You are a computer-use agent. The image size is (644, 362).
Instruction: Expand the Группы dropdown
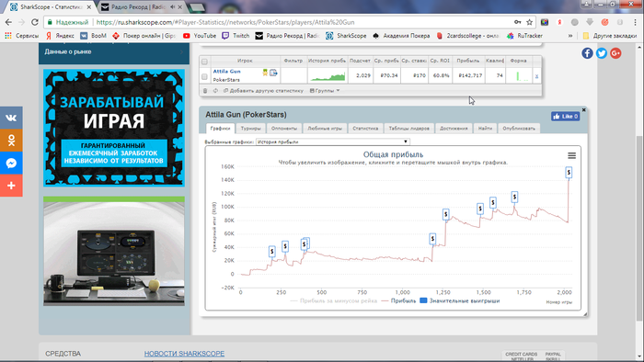pos(325,91)
